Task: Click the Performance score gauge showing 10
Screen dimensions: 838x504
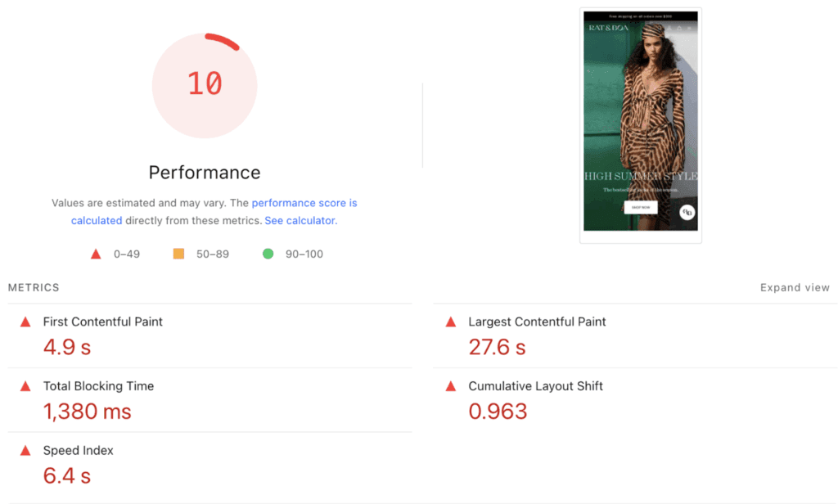Action: (205, 85)
